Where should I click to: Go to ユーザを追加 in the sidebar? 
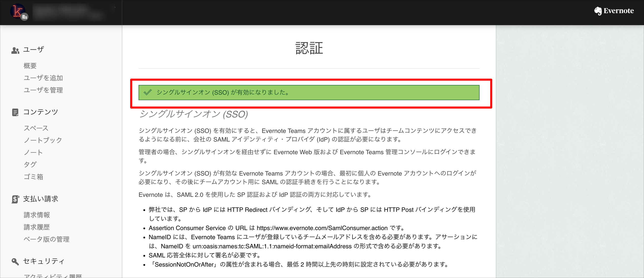coord(43,78)
